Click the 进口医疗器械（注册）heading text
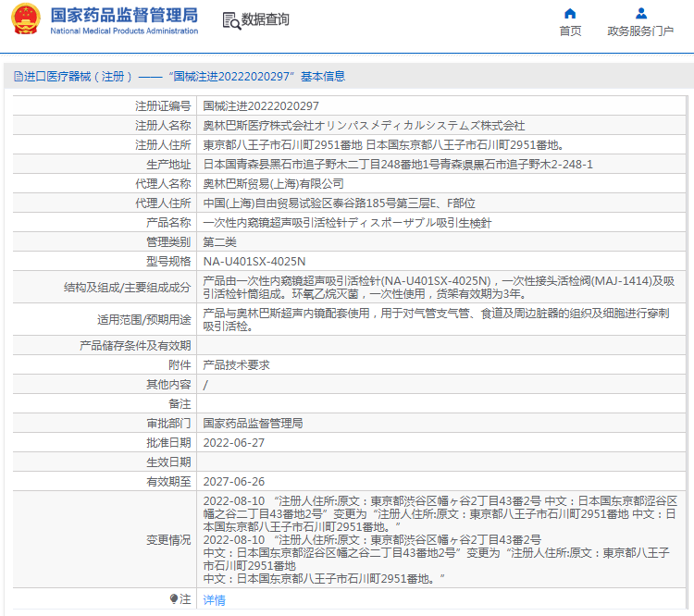Screen dimensions: 694x616 tap(78, 77)
